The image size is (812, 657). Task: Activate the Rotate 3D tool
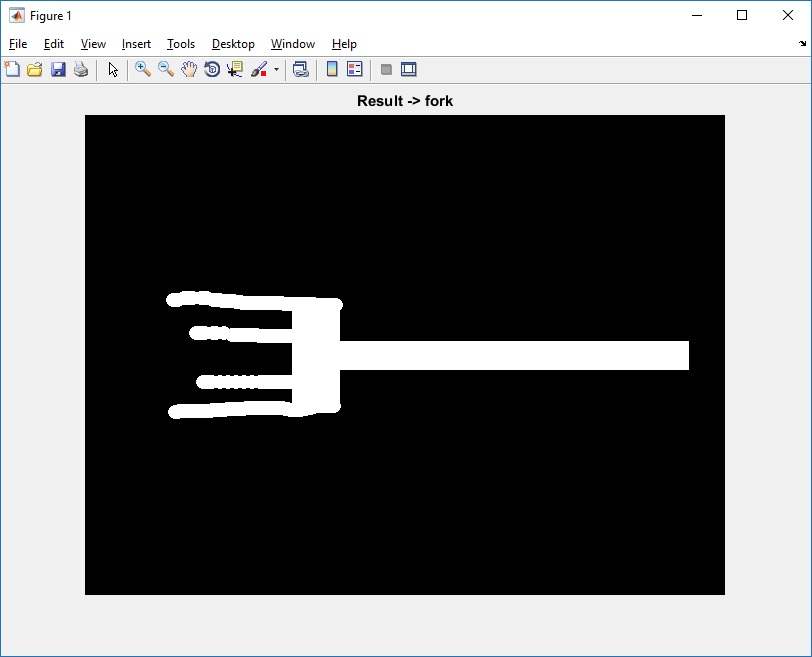(212, 70)
